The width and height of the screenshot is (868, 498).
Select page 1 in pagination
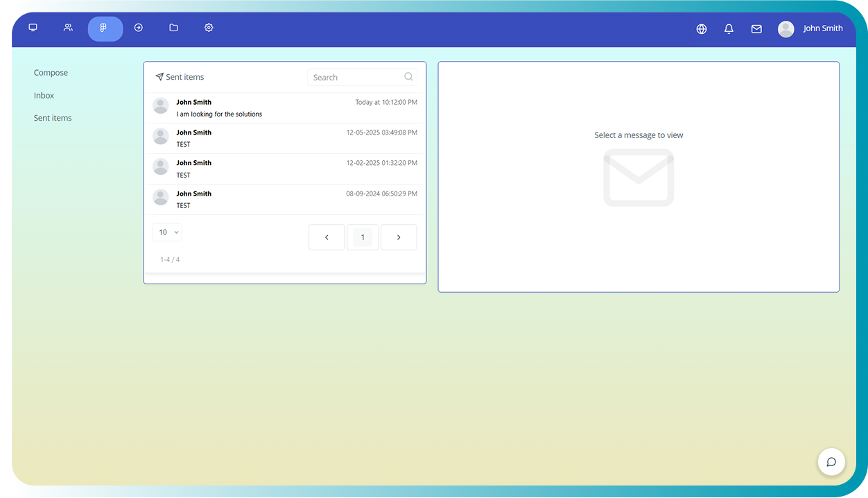coord(363,237)
